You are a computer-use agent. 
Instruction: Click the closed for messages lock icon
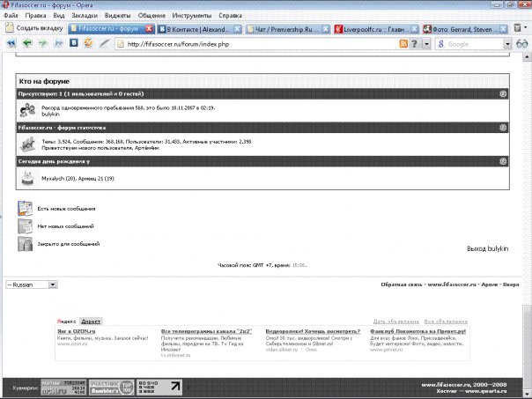click(x=26, y=244)
